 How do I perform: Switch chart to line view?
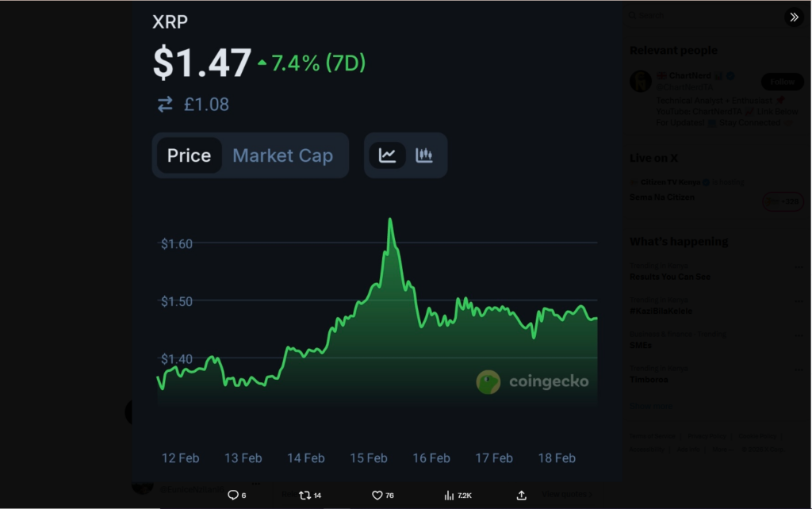click(x=387, y=155)
